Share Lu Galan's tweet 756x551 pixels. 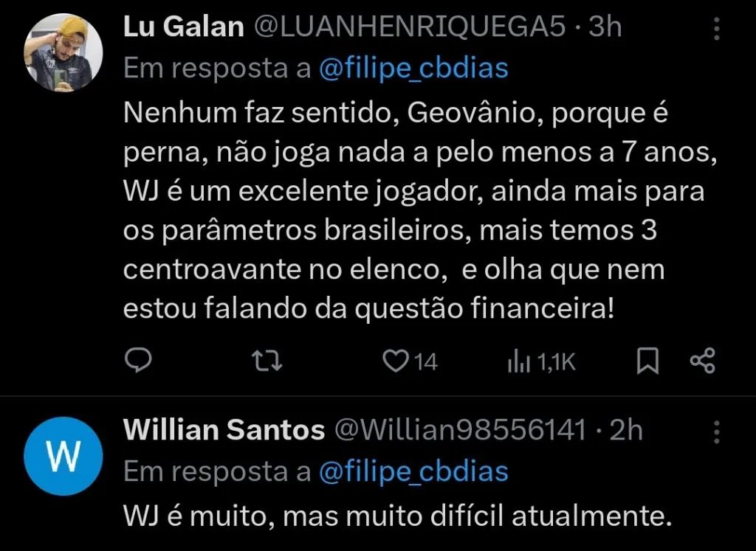coord(704,361)
